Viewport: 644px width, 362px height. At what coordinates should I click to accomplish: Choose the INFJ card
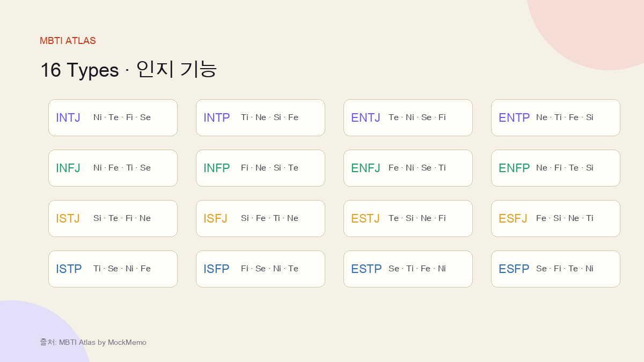(x=113, y=168)
